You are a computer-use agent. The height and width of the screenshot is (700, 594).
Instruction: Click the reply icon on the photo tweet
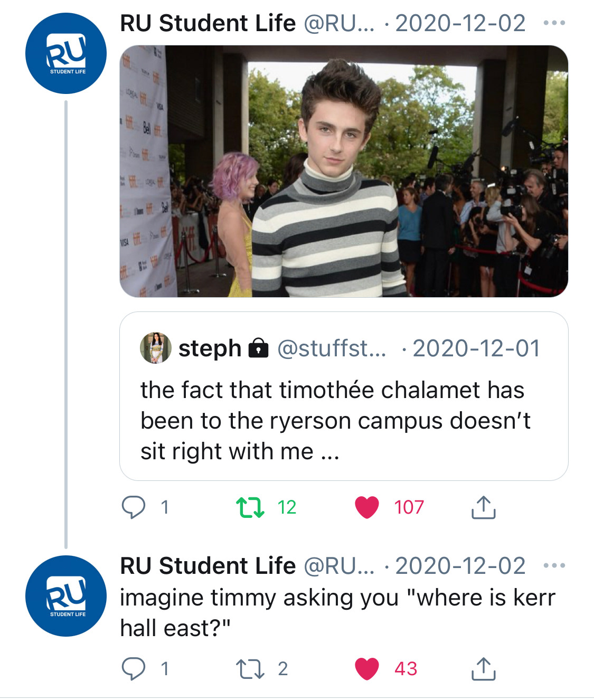pos(134,507)
